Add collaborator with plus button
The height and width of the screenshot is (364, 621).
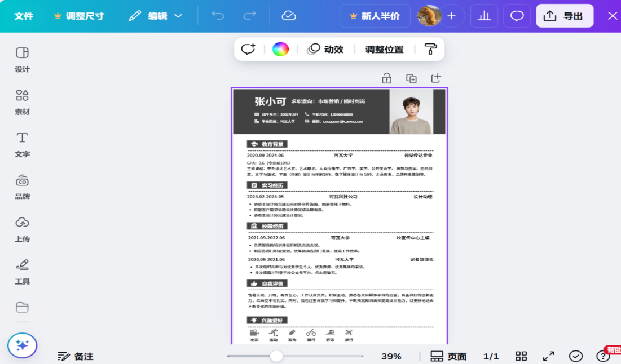pyautogui.click(x=451, y=16)
